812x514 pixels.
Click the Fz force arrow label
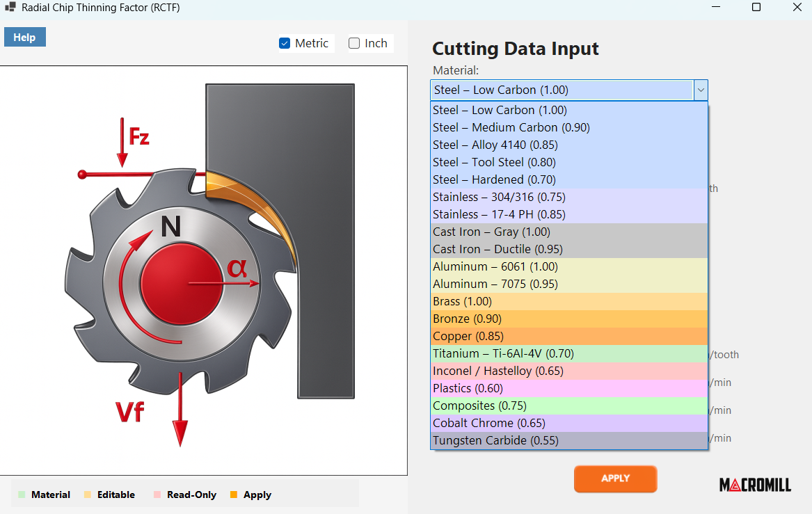pyautogui.click(x=138, y=137)
